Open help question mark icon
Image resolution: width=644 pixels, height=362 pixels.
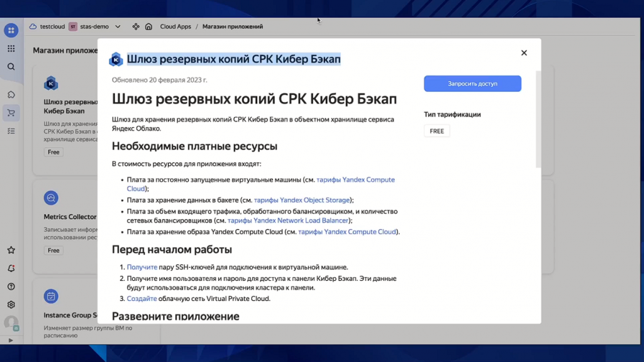tap(11, 286)
